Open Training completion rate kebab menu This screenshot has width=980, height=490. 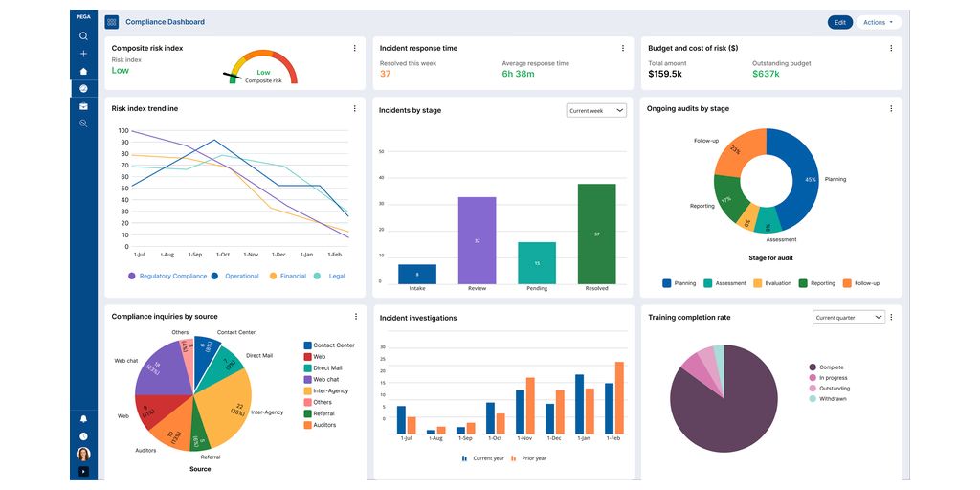[891, 318]
